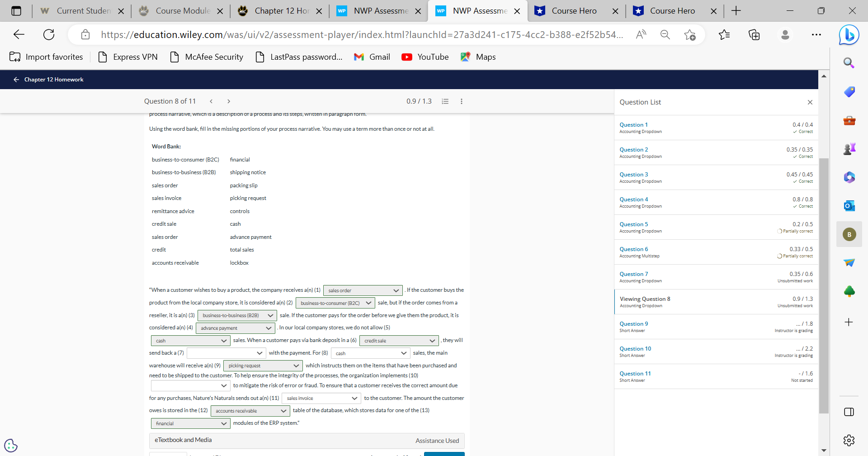Viewport: 868px width, 456px height.
Task: Open browser Settings and more menu
Action: 816,34
